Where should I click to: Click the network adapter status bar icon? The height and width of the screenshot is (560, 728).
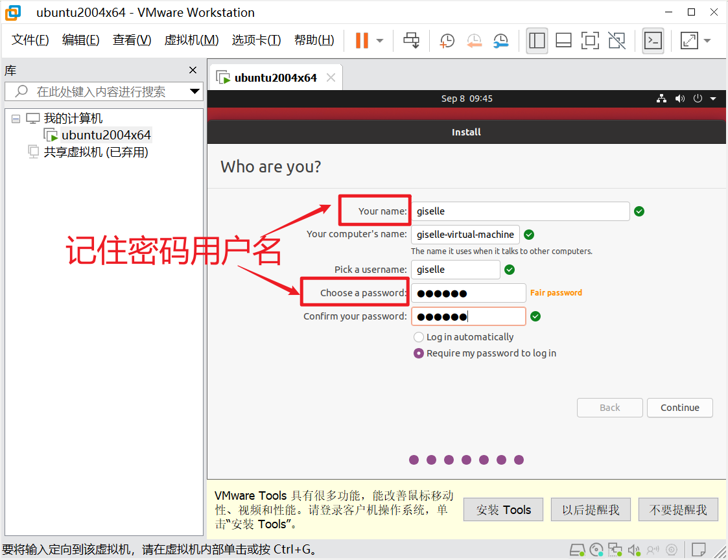(x=615, y=550)
